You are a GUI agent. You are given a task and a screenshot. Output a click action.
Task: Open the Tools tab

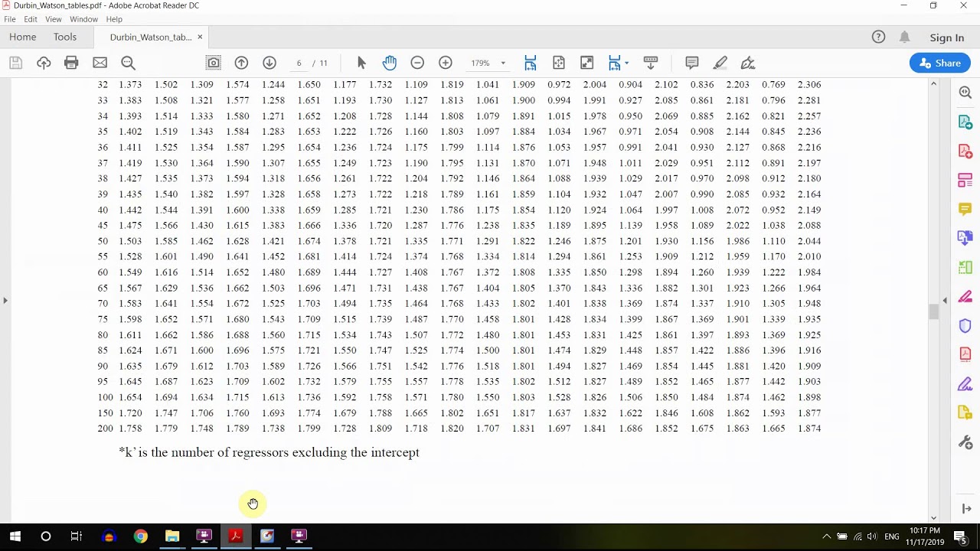[65, 37]
